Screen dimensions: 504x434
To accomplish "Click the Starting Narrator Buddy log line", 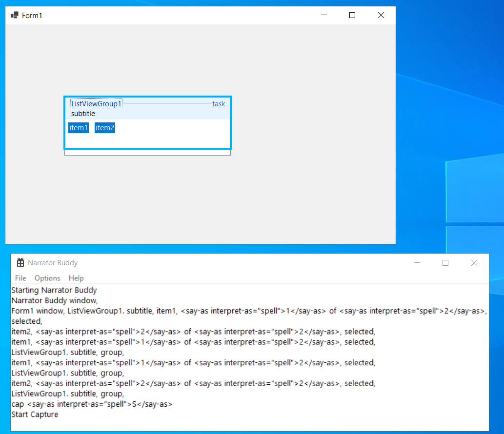I will [x=54, y=290].
